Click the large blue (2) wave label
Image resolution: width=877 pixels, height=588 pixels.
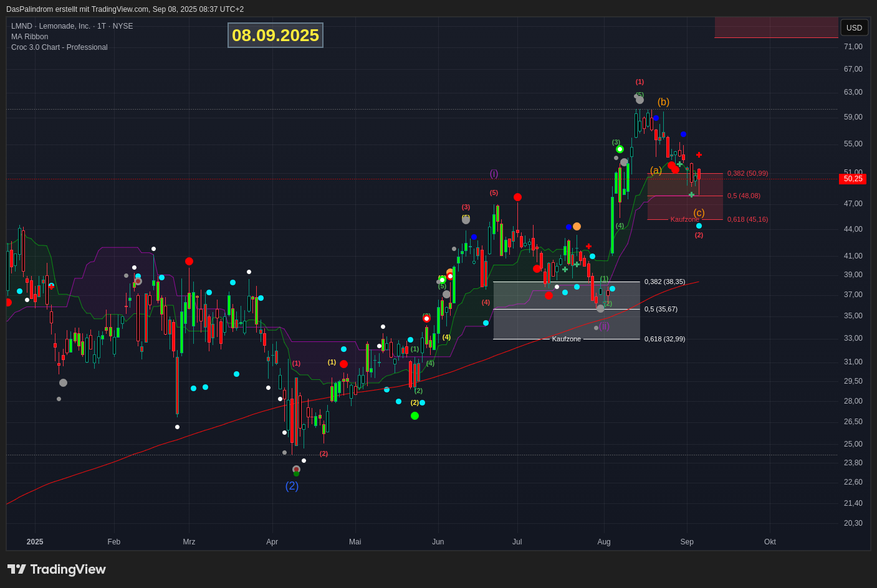click(292, 486)
